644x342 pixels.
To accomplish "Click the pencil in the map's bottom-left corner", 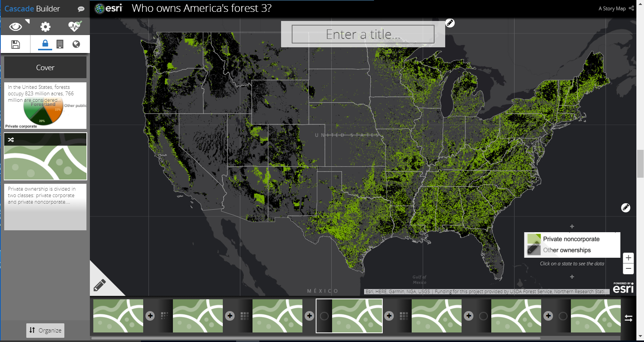I will point(99,285).
